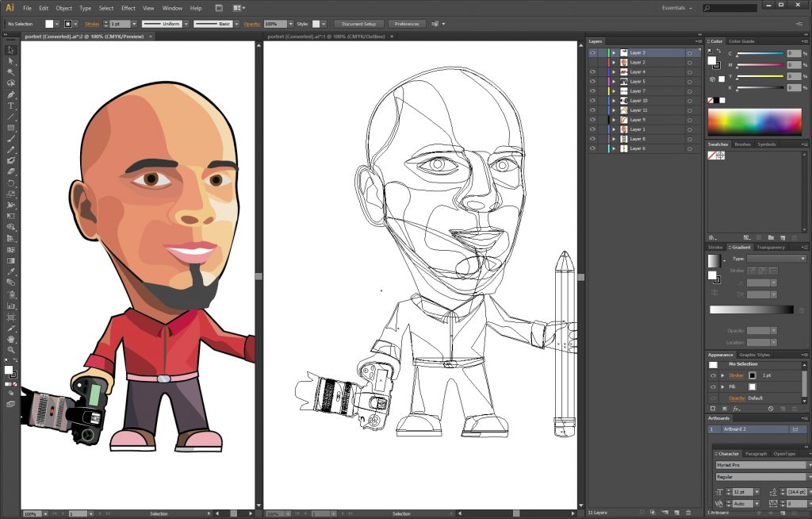The height and width of the screenshot is (519, 812).
Task: Expand Layer 3 disclosure triangle
Action: [x=614, y=52]
